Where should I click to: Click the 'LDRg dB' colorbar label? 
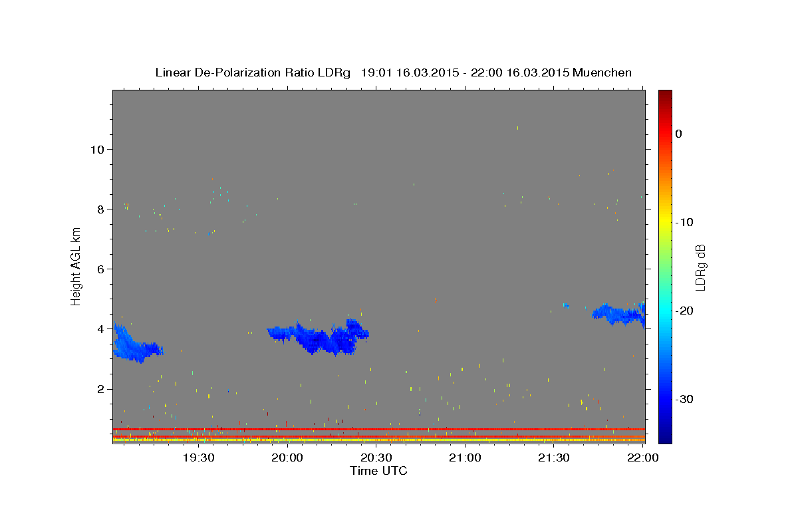[700, 267]
